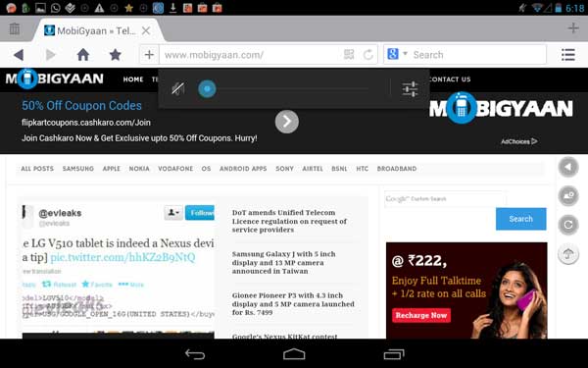This screenshot has width=588, height=368.
Task: Open ALL POSTS category
Action: point(37,169)
